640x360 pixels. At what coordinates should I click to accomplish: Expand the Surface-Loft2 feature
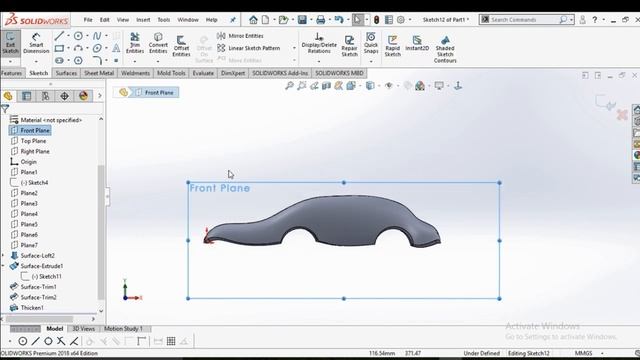[x=3, y=256]
